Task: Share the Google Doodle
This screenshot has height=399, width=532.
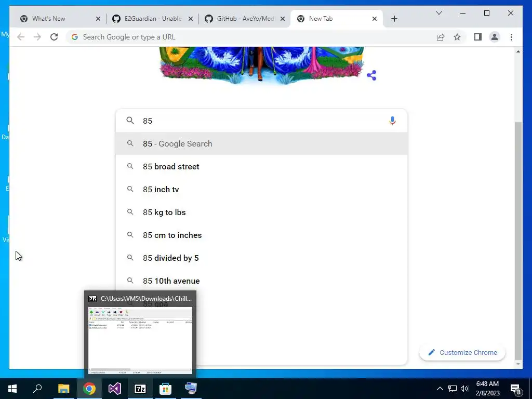Action: (371, 75)
